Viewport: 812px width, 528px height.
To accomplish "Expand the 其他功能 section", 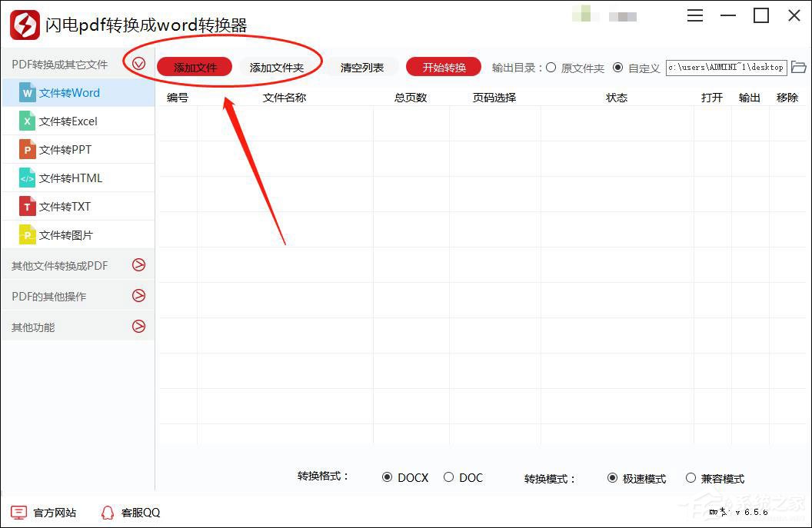I will click(138, 326).
